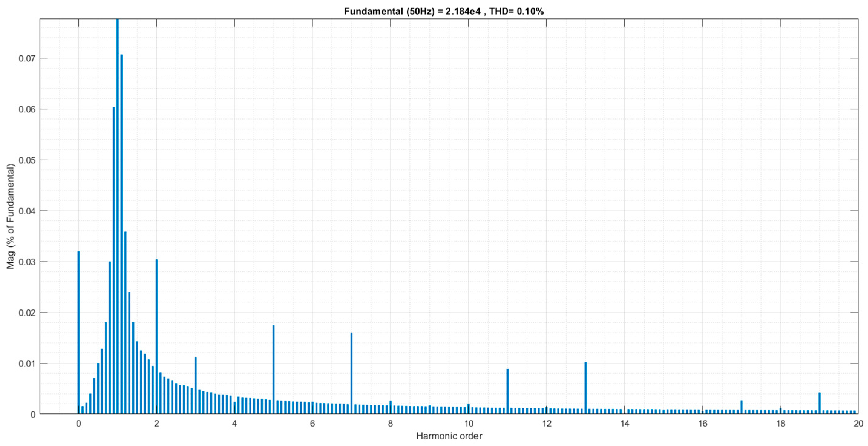Screen dimensions: 868x446
Task: Click the 0 tick label on harmonic order axis
Action: tap(79, 423)
